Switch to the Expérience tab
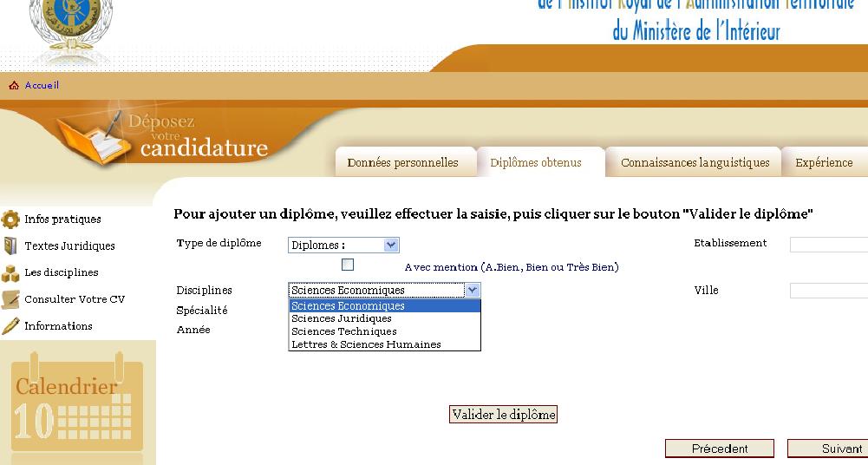The width and height of the screenshot is (868, 465). (x=824, y=162)
